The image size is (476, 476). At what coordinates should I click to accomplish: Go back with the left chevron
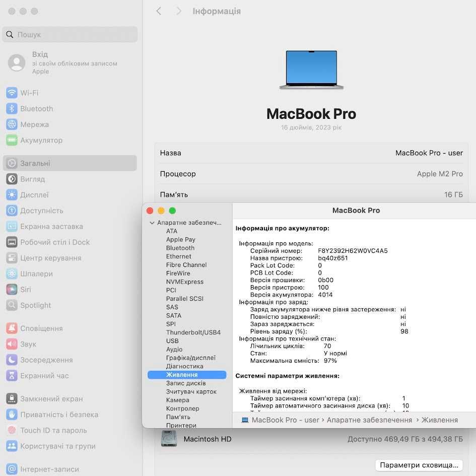[x=159, y=11]
